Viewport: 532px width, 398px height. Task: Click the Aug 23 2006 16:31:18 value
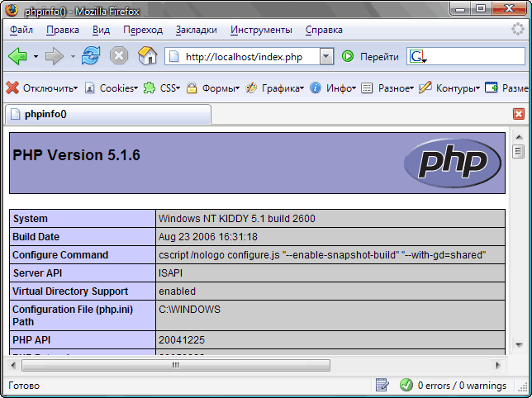click(x=208, y=237)
